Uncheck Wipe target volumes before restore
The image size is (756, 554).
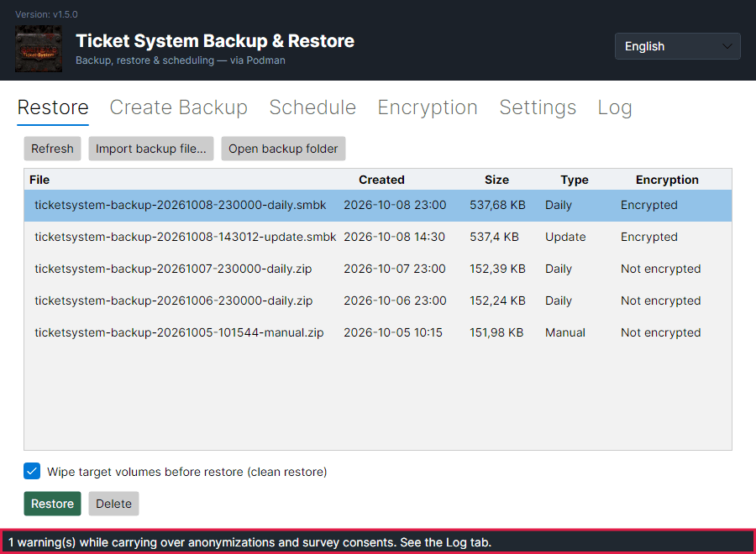[32, 471]
